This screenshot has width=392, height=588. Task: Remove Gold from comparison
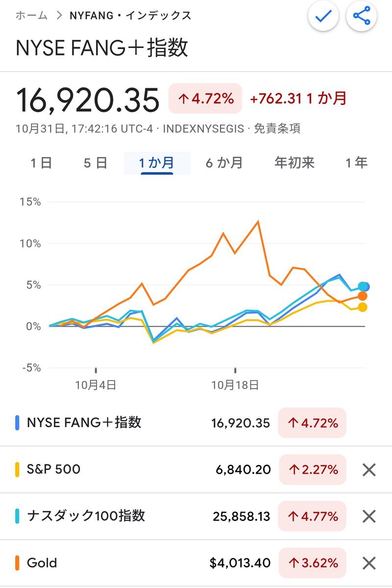[368, 563]
